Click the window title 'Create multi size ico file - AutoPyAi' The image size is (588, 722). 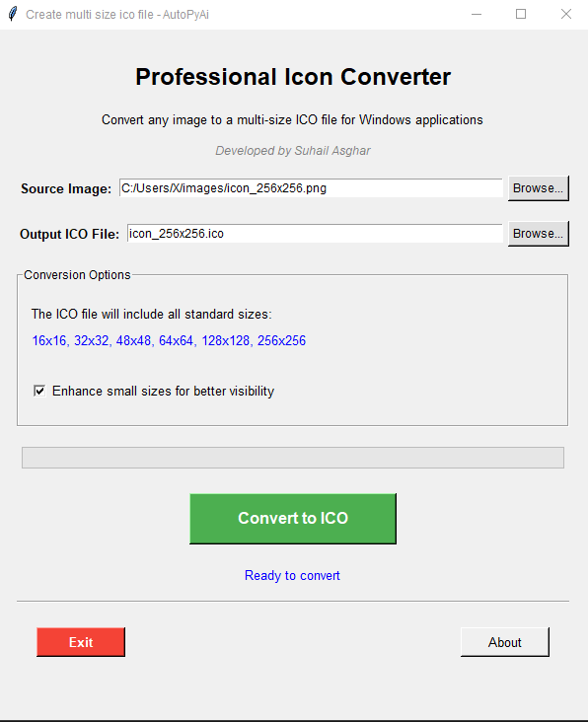117,15
